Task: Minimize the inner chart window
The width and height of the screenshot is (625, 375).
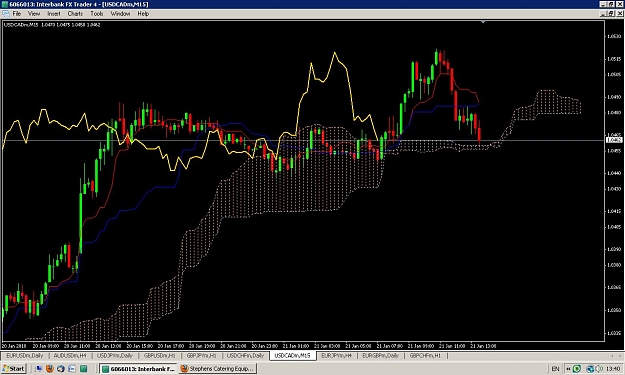Action: click(x=603, y=14)
